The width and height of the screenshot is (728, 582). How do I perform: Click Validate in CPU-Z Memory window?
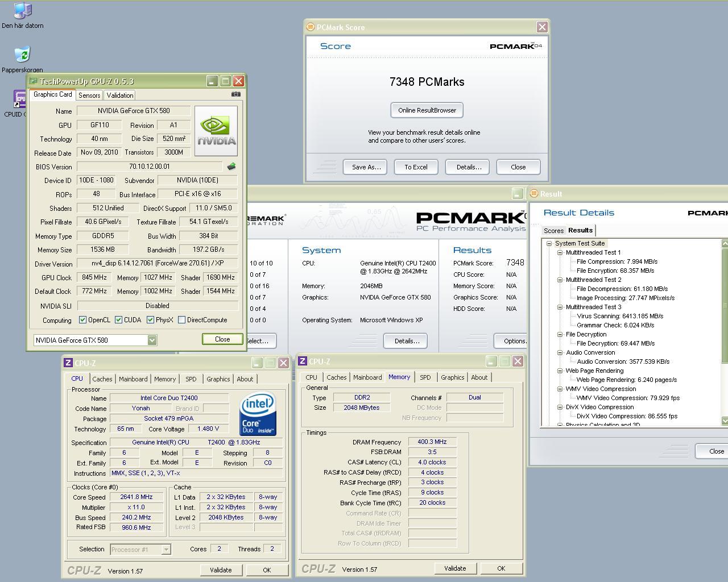pos(455,568)
